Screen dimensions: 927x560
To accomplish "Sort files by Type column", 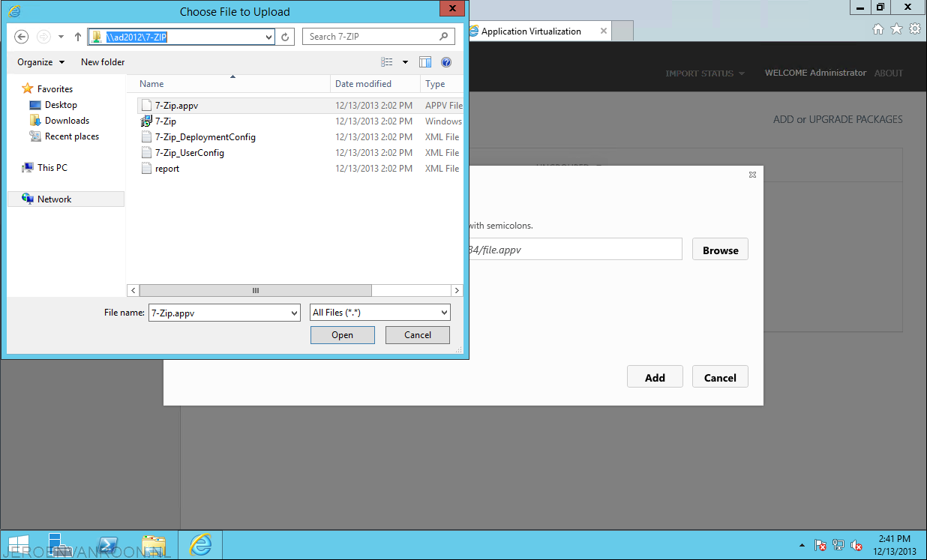I will pyautogui.click(x=442, y=84).
